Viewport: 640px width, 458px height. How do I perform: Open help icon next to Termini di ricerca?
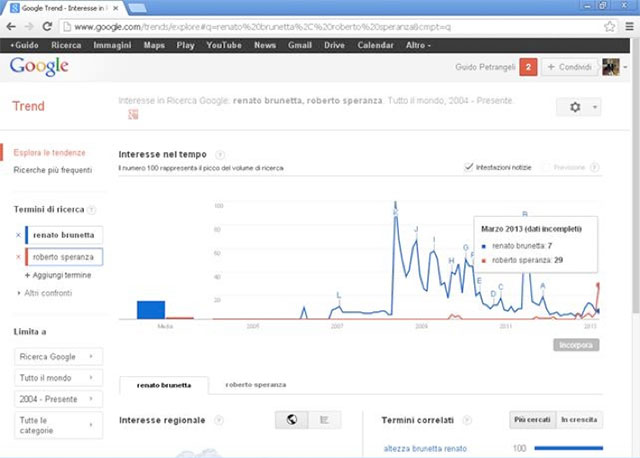(x=92, y=210)
